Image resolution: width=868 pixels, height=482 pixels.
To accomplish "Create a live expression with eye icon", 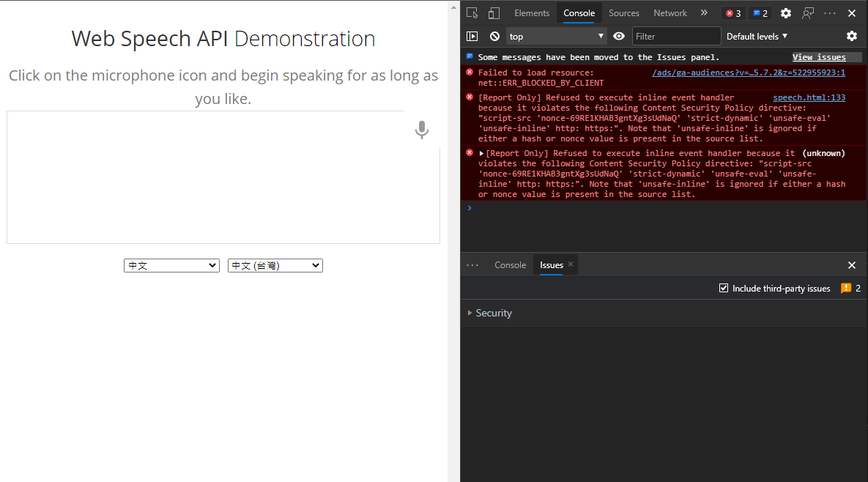I will [x=619, y=36].
